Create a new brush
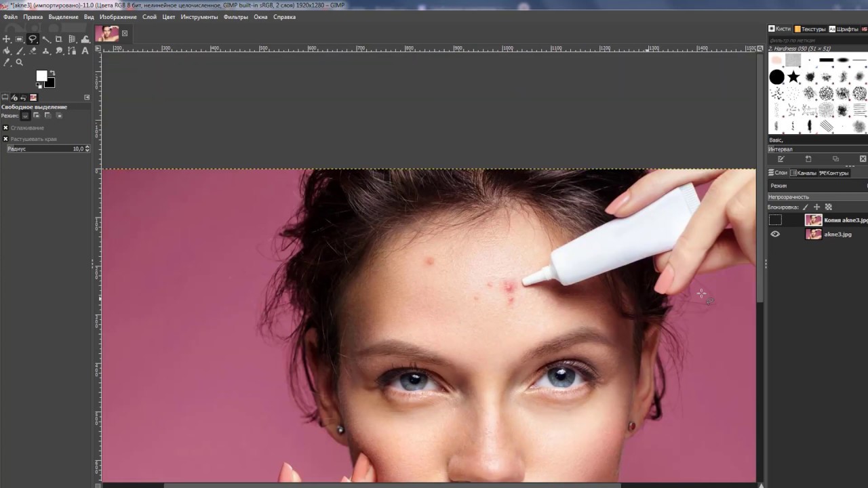The image size is (868, 488). [808, 159]
